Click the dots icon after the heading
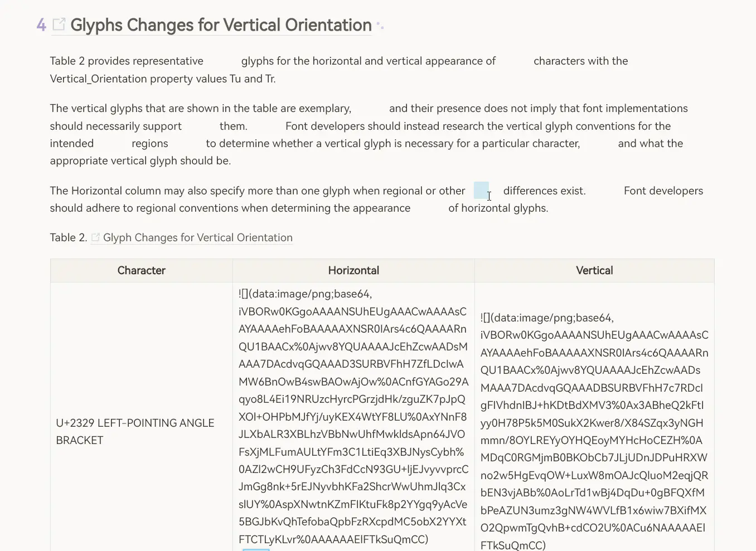 380,25
